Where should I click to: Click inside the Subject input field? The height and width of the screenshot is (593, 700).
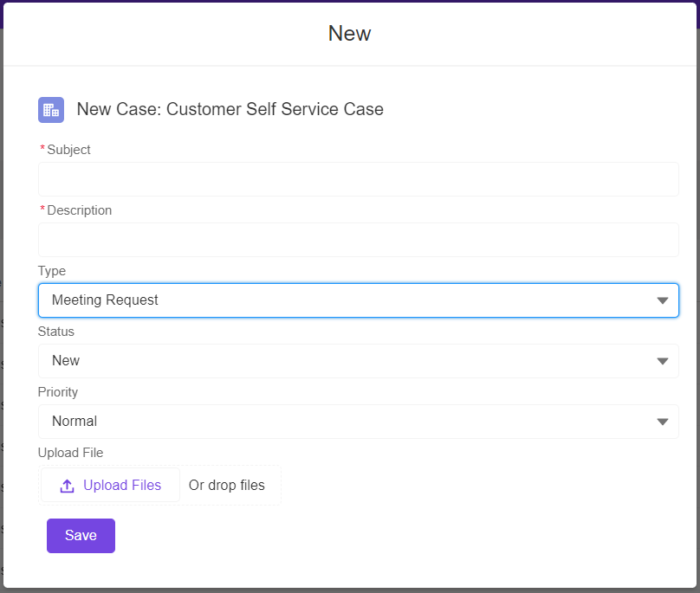click(x=358, y=179)
